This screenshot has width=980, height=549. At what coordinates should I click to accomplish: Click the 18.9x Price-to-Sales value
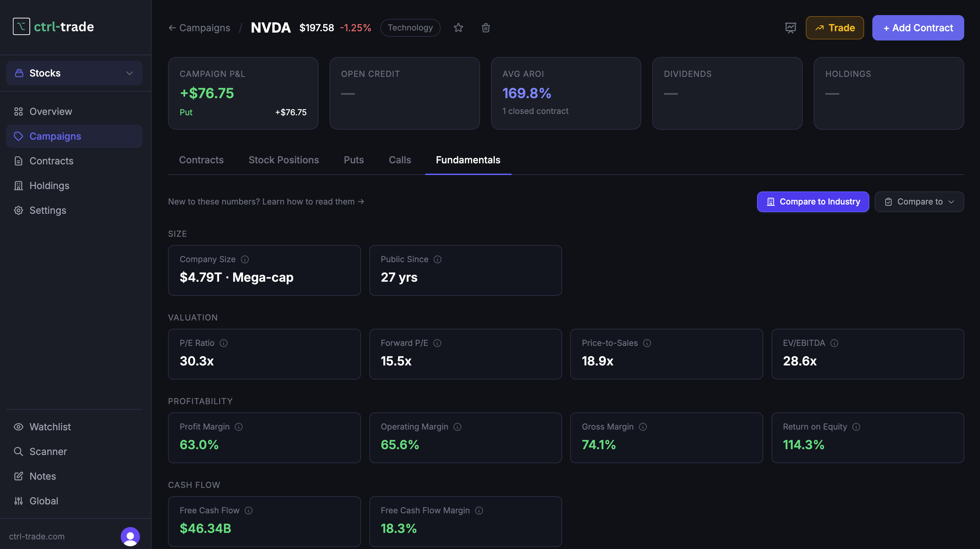[x=597, y=361]
